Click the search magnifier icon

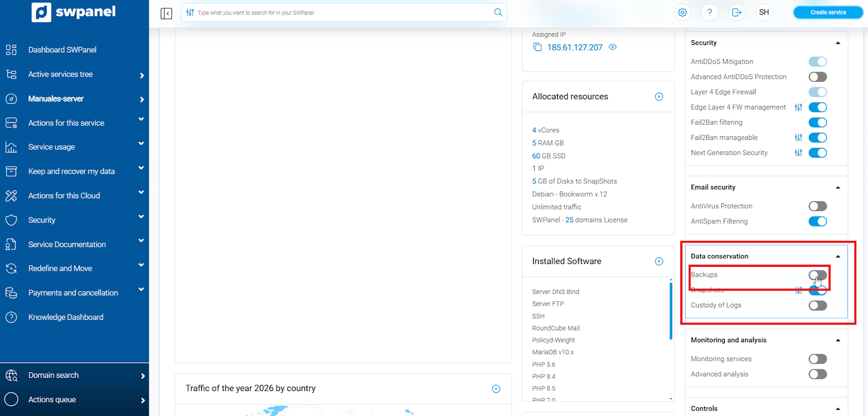click(498, 12)
